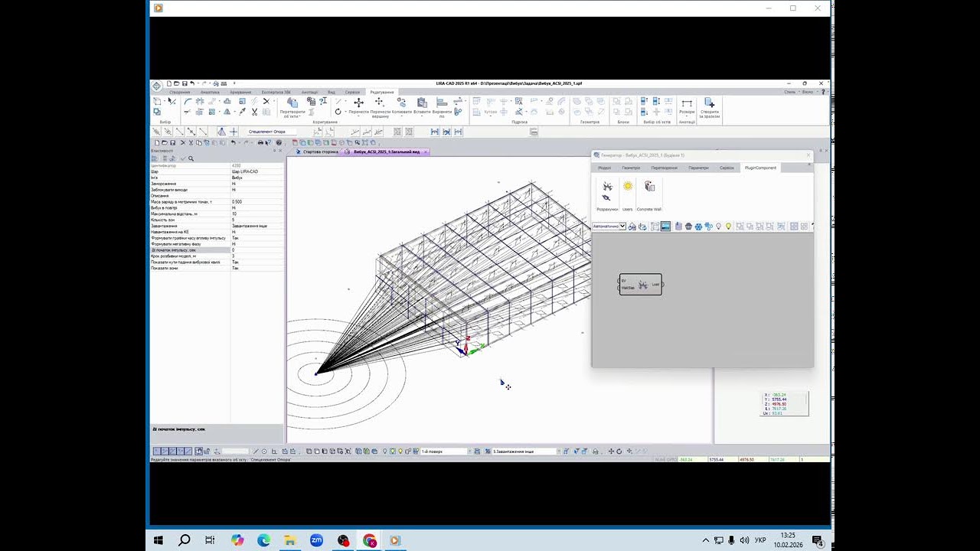
Task: Click the black X delete icon in ribbon
Action: (x=266, y=101)
